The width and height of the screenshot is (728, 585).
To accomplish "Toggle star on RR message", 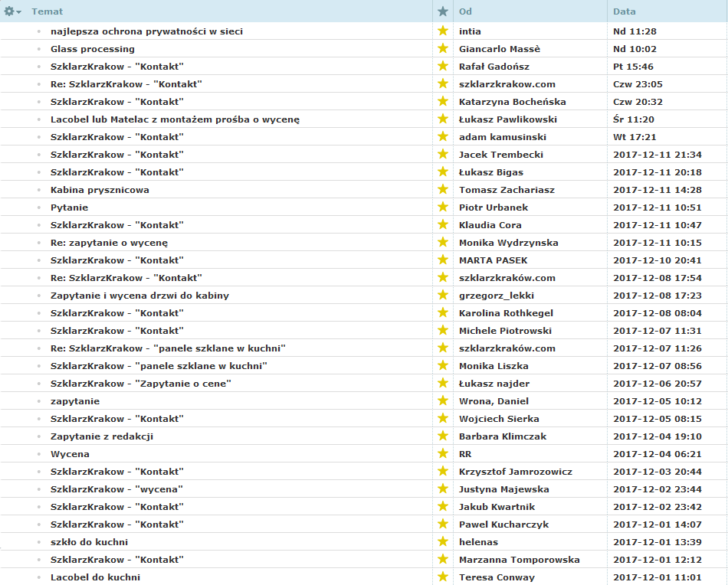I will click(443, 454).
